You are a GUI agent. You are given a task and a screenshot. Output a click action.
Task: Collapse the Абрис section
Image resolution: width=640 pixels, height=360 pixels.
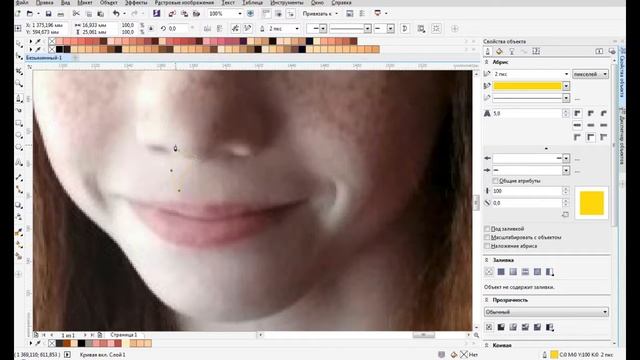(x=487, y=62)
